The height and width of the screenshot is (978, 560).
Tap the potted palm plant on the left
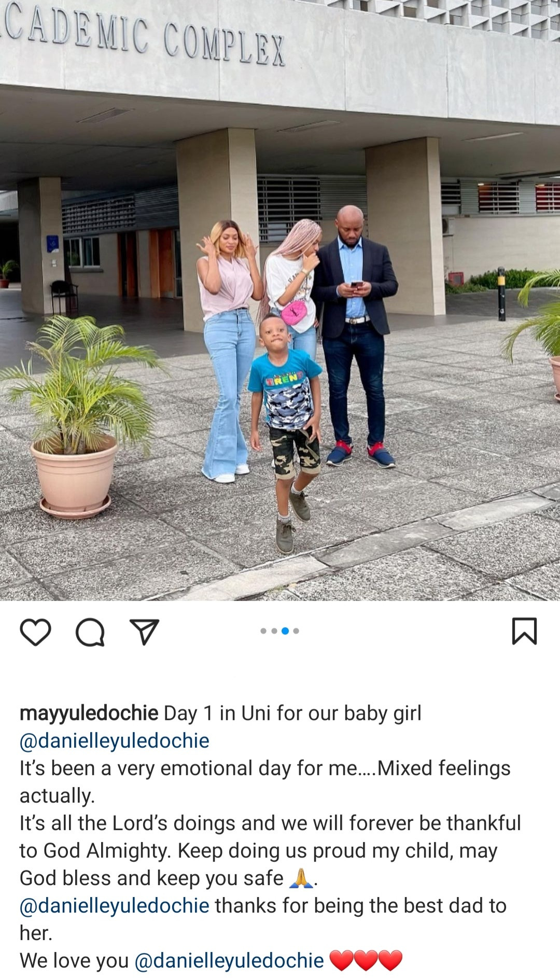click(x=78, y=415)
